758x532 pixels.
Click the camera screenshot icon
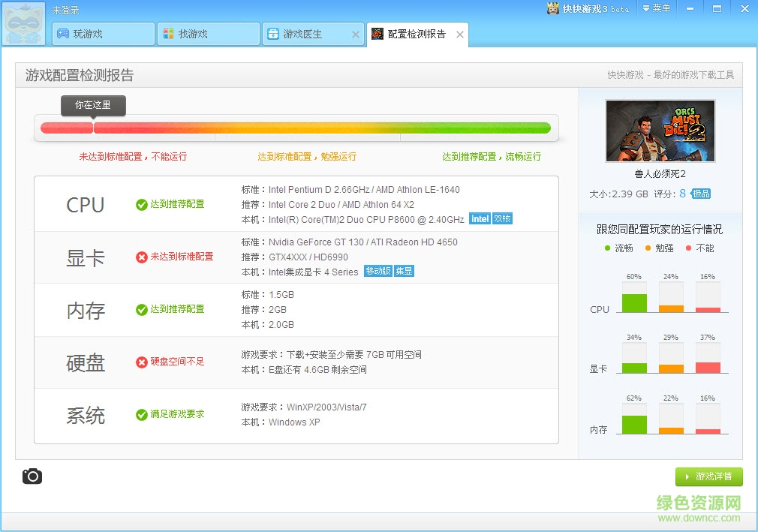click(32, 476)
